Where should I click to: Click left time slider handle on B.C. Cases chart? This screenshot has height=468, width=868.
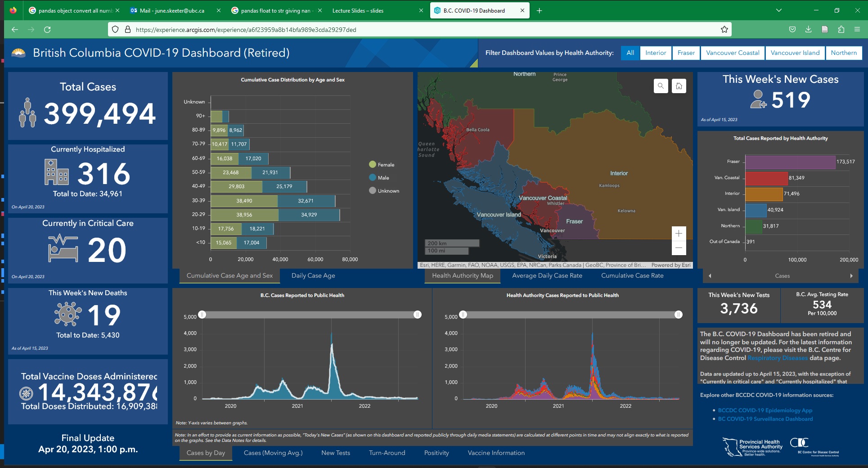click(x=202, y=315)
